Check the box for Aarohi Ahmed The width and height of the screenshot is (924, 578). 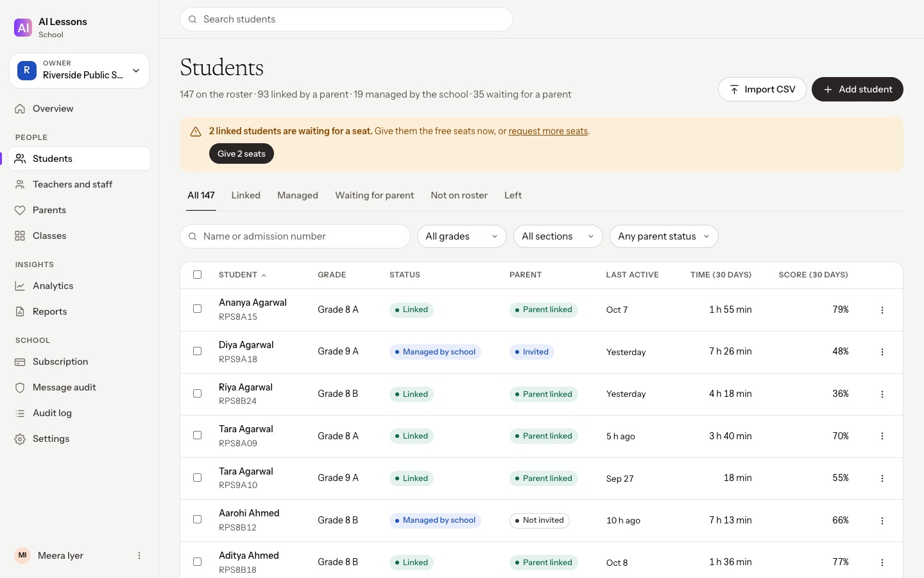(198, 520)
